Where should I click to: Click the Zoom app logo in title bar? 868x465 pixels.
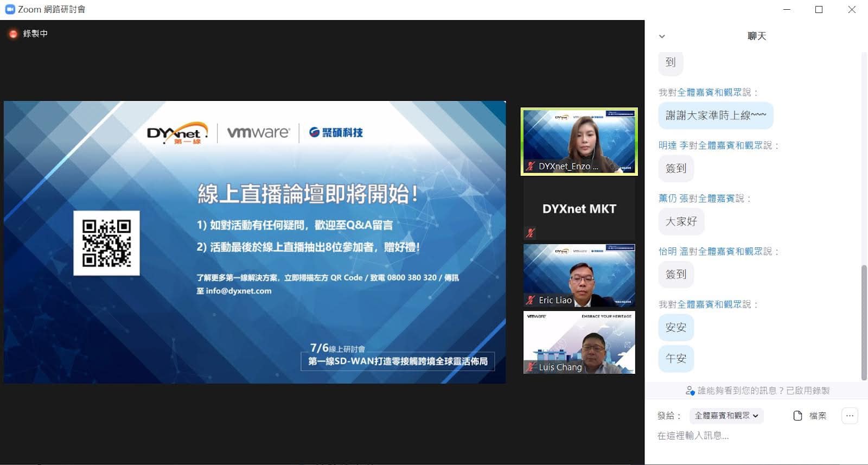(10, 9)
